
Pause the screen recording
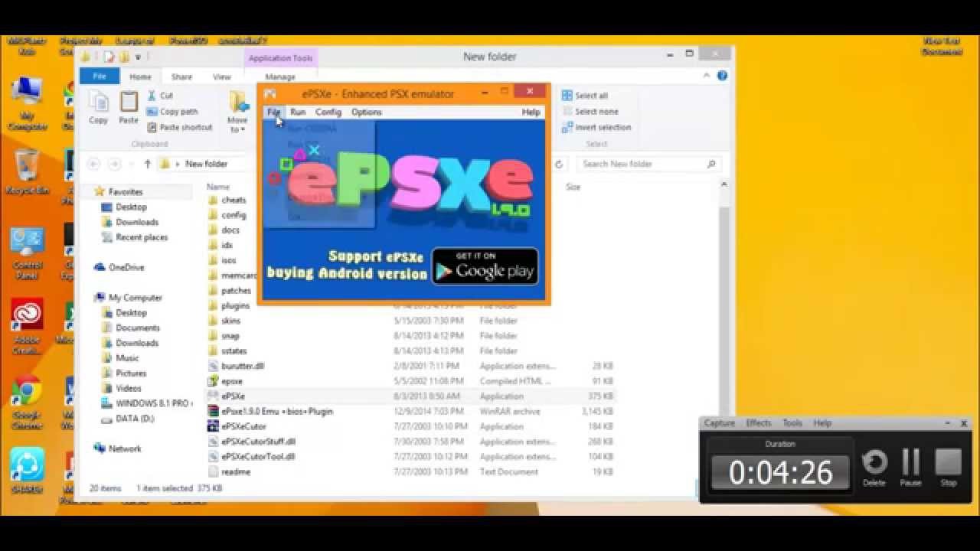[910, 468]
